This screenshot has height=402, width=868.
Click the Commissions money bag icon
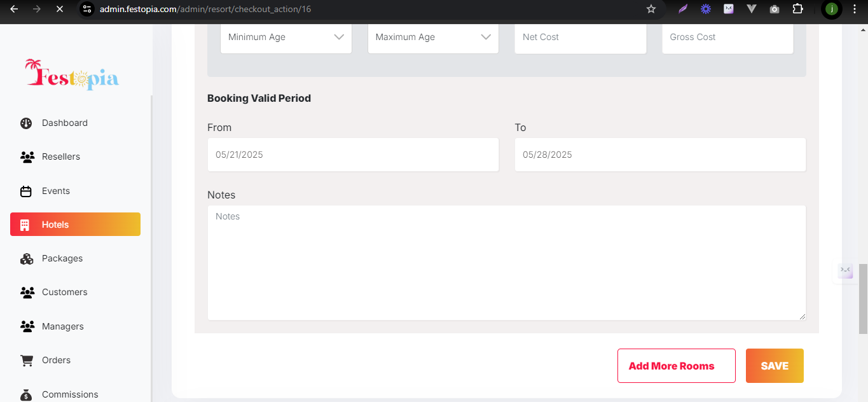coord(26,394)
